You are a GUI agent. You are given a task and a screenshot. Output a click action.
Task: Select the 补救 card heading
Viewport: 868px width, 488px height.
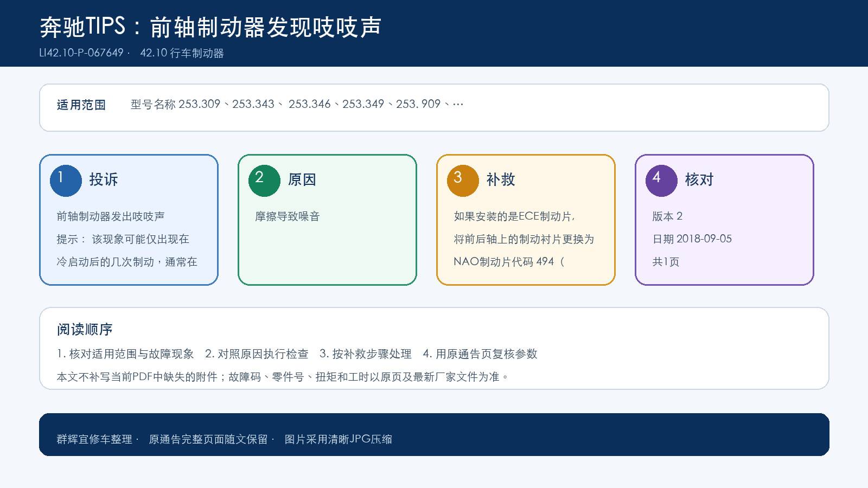501,179
